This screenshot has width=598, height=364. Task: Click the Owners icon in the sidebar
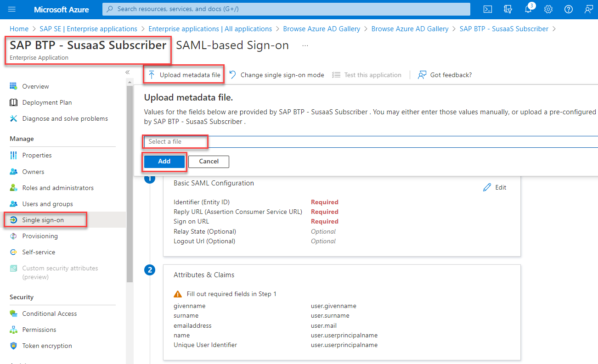pyautogui.click(x=13, y=172)
